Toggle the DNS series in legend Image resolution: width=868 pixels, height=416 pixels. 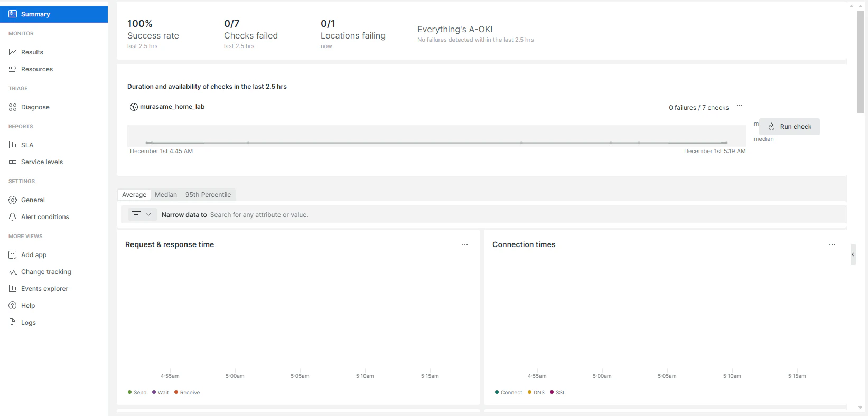(536, 392)
